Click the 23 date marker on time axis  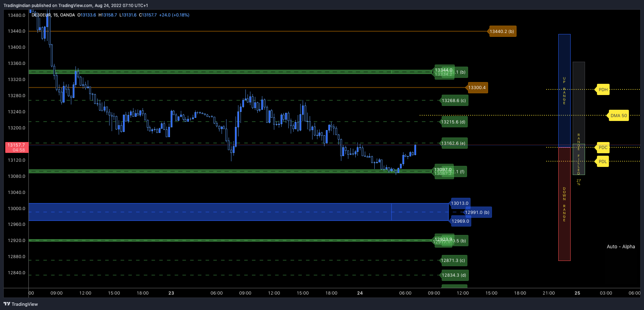(171, 293)
